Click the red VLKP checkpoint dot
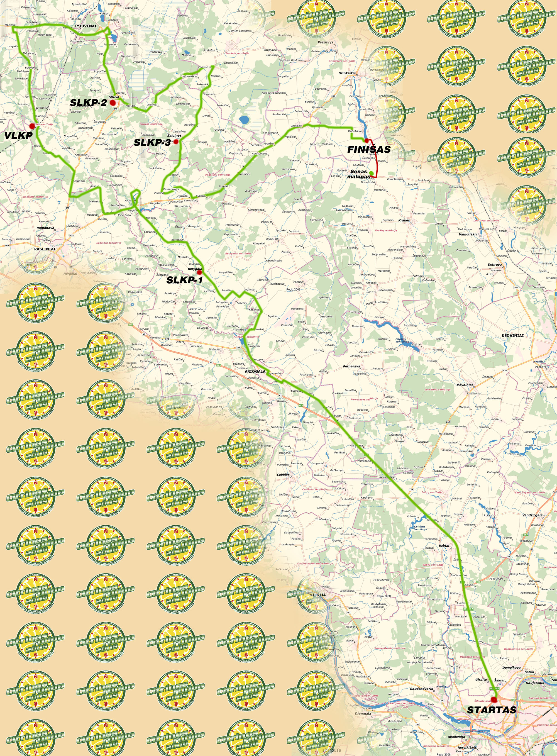Viewport: 557px width, 756px height. pyautogui.click(x=32, y=126)
